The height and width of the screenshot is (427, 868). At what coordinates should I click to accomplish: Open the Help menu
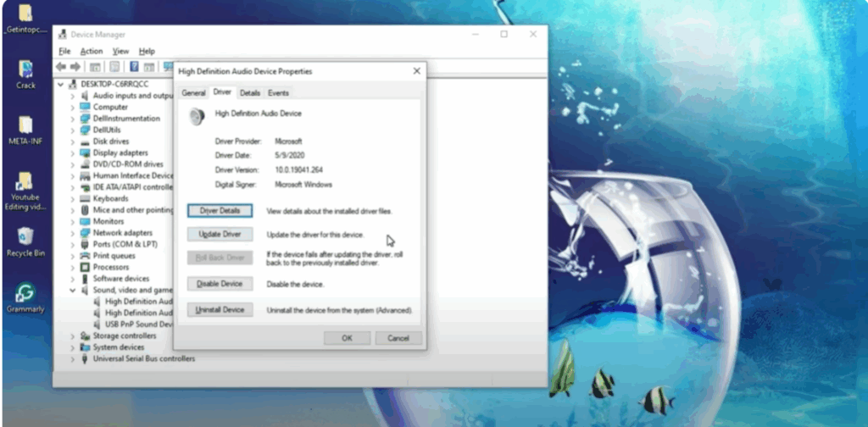147,51
